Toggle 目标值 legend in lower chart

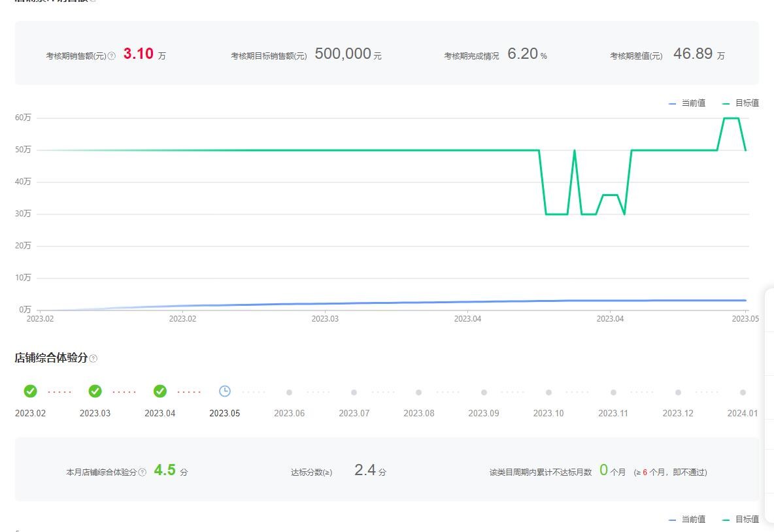coord(741,519)
